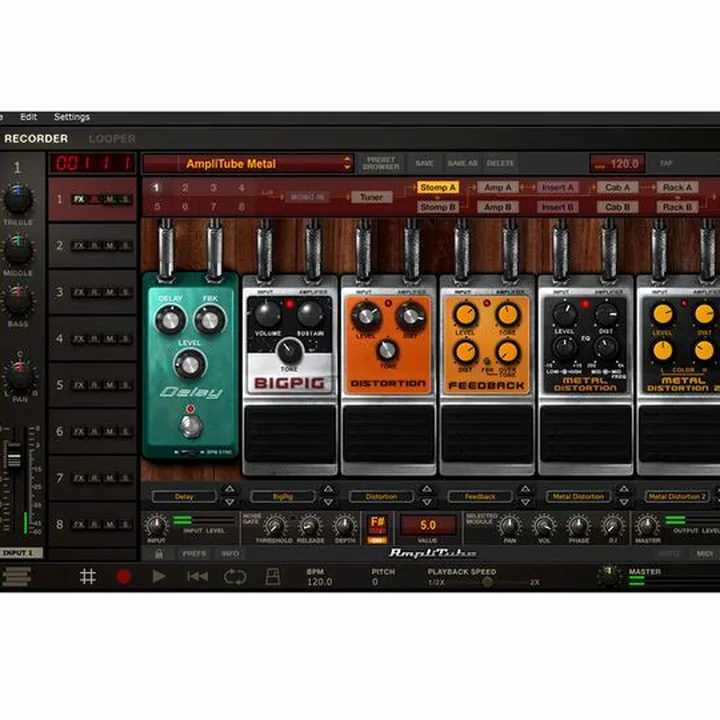Toggle FX on track 2
The height and width of the screenshot is (720, 720).
pyautogui.click(x=79, y=246)
